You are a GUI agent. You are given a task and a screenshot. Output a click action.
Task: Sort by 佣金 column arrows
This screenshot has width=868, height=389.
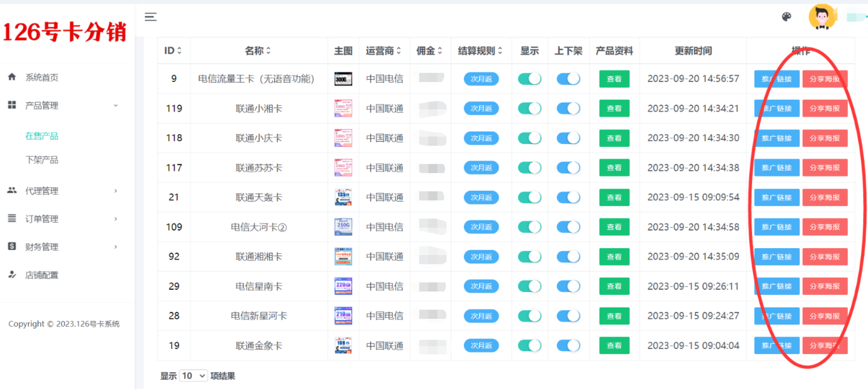pyautogui.click(x=440, y=51)
